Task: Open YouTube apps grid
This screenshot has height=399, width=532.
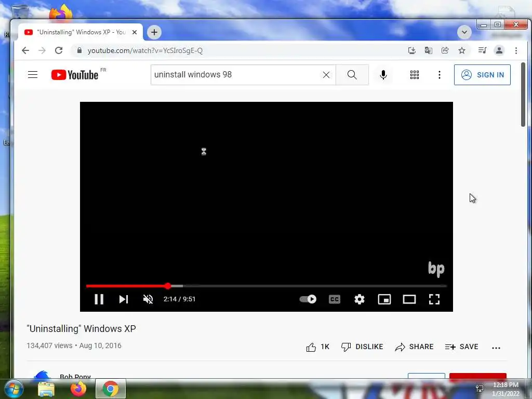Action: (414, 75)
